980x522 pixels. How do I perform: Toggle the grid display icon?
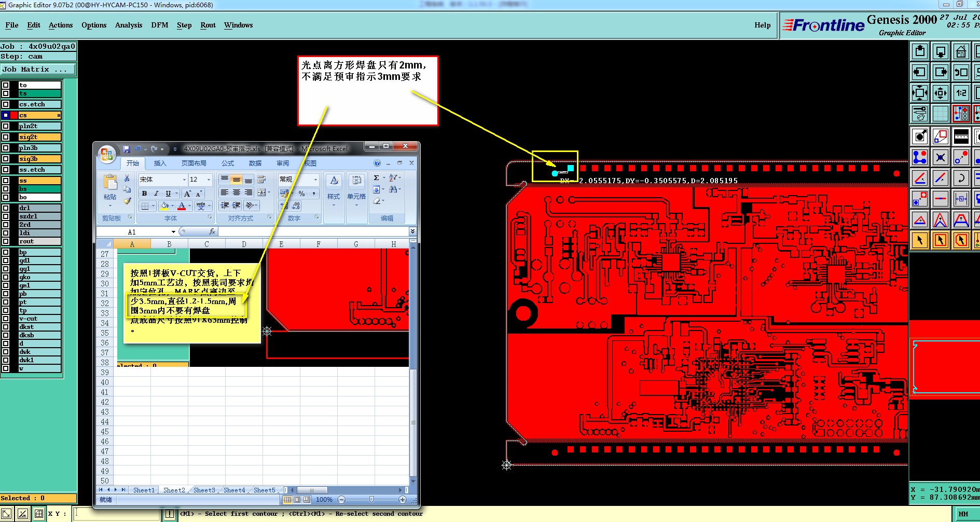tap(940, 113)
